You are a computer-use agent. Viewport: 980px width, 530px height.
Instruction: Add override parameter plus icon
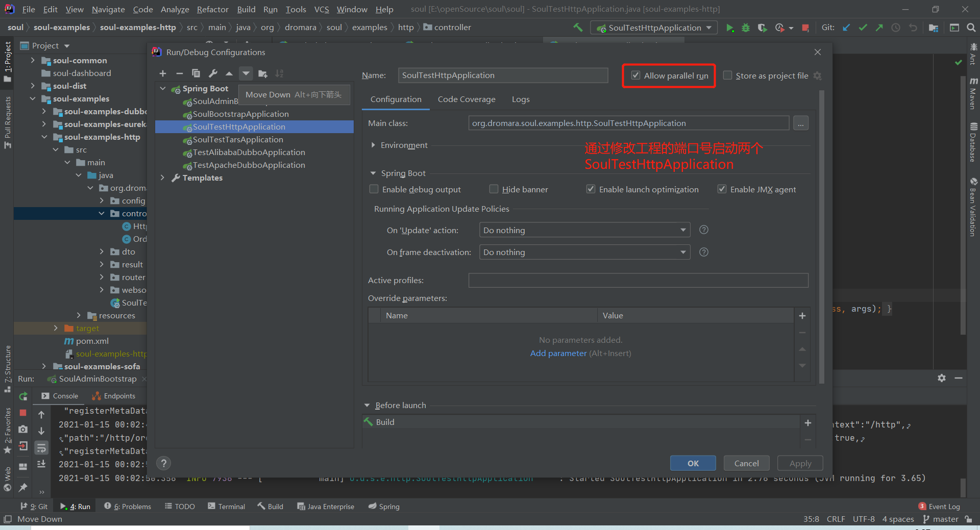[x=802, y=316]
